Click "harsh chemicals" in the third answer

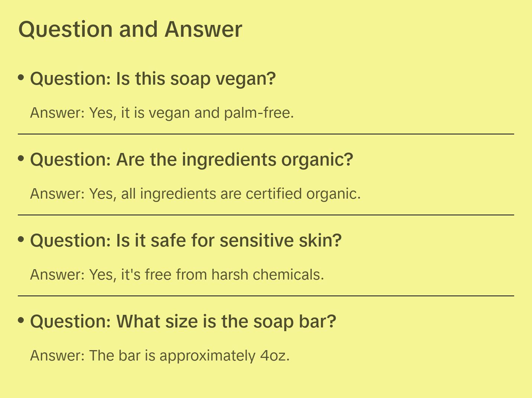click(x=266, y=275)
